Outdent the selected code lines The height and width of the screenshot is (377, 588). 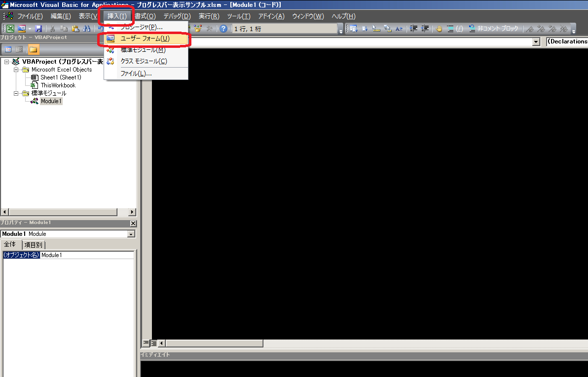[425, 29]
